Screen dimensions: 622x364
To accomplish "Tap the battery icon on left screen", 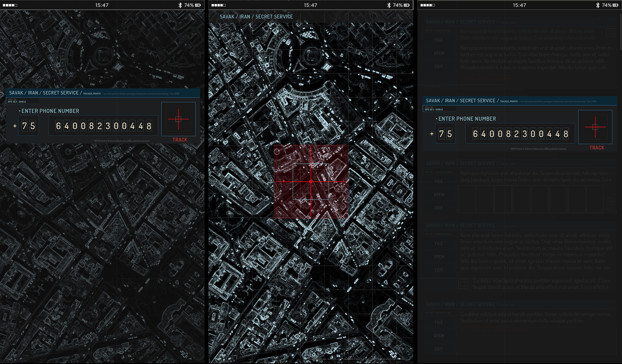I will [x=198, y=5].
